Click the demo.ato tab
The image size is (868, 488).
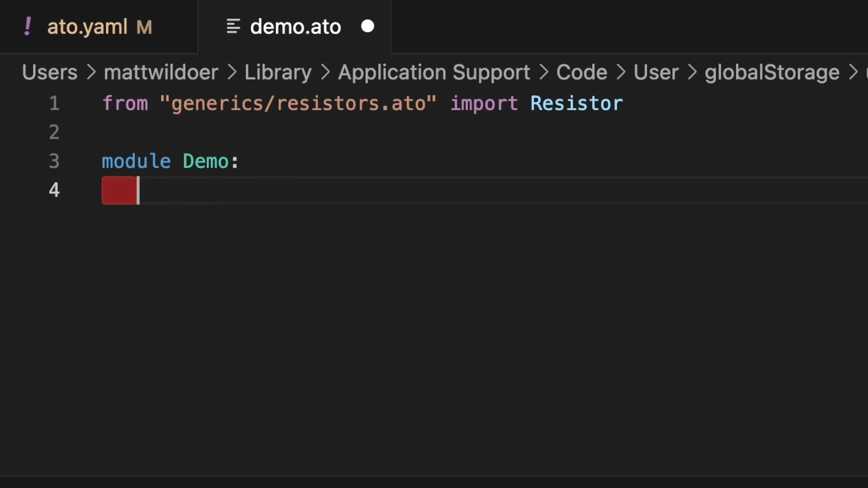(295, 27)
